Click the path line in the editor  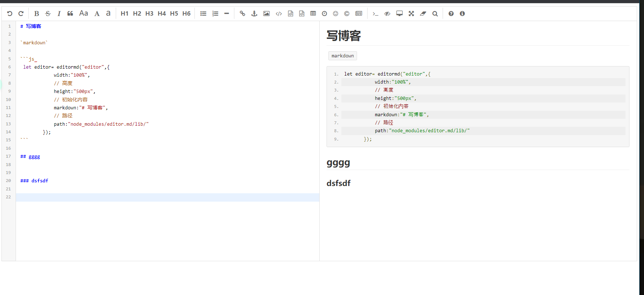[101, 124]
